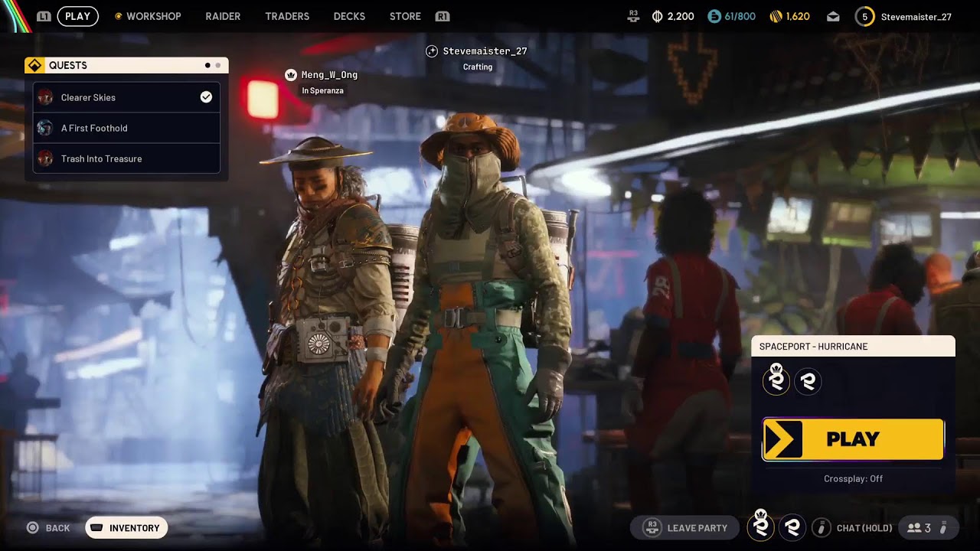Click the Leave Party button
This screenshot has width=980, height=551.
coord(684,528)
